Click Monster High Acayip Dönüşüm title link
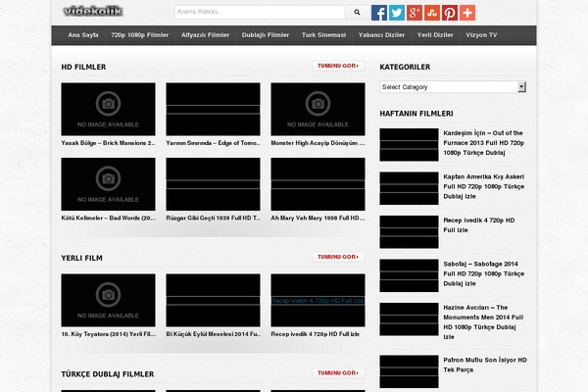 318,143
